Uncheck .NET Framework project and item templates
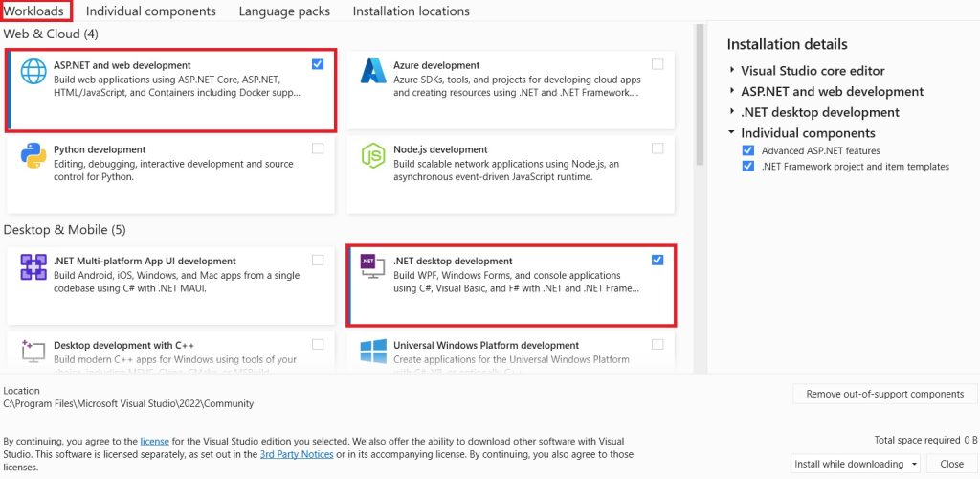 [748, 167]
